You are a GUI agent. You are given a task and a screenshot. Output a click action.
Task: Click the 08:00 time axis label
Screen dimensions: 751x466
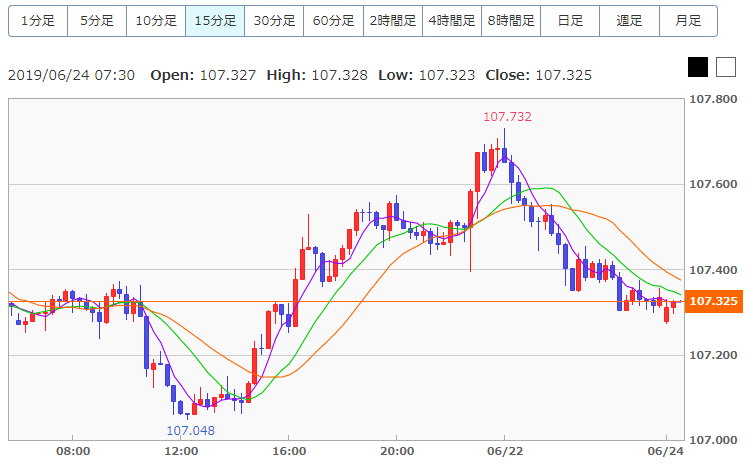pos(73,452)
